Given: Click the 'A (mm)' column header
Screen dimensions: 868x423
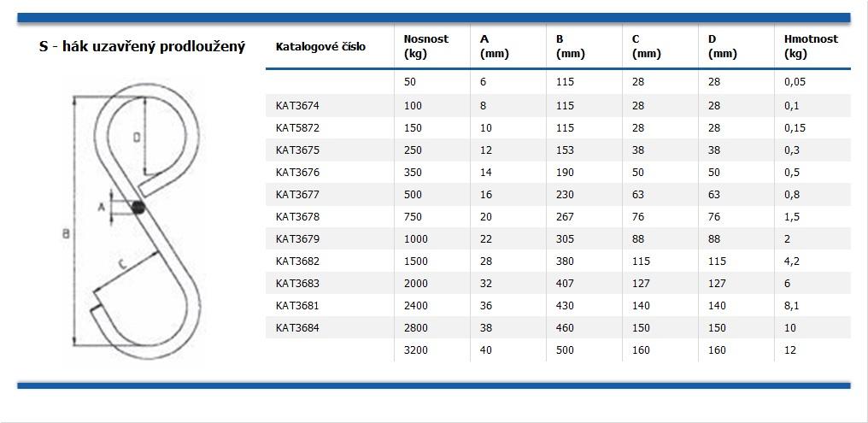Looking at the screenshot, I should [495, 46].
